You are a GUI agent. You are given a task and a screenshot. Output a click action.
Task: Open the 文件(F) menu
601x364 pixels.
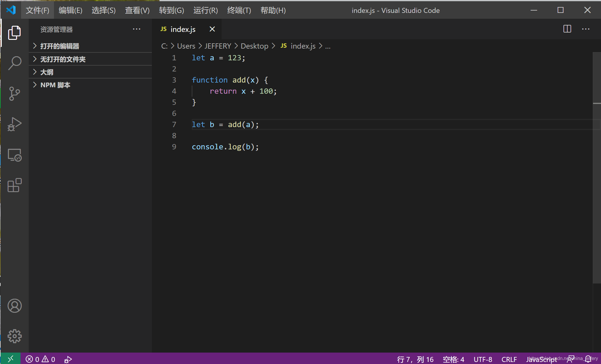(x=38, y=10)
